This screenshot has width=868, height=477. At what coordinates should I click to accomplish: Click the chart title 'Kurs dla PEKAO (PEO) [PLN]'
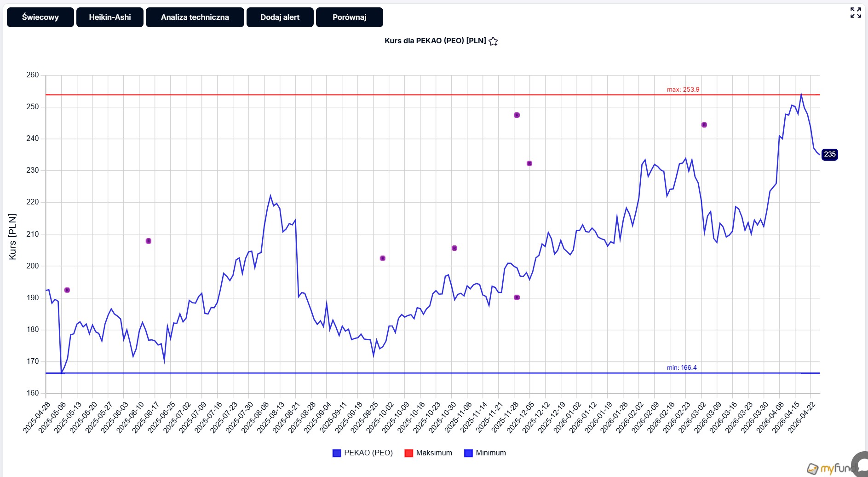pyautogui.click(x=435, y=41)
